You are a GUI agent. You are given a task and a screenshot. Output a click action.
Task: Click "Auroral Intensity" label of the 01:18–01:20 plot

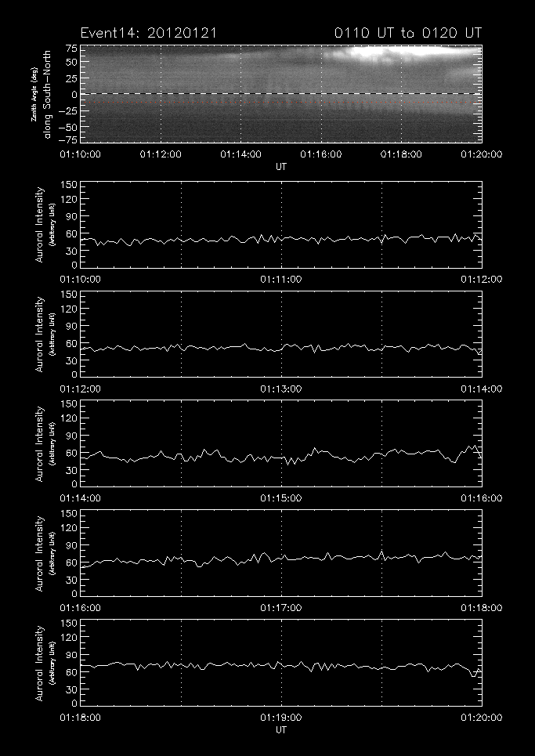(39, 663)
